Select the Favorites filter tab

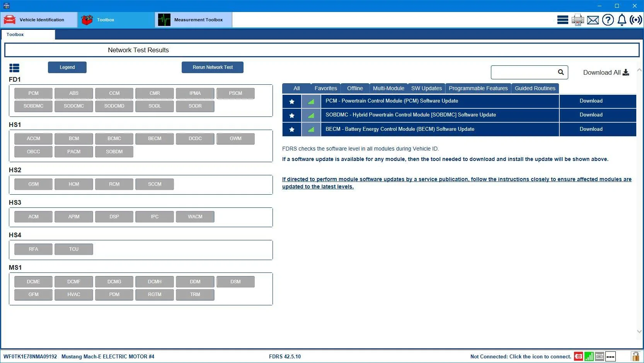325,88
